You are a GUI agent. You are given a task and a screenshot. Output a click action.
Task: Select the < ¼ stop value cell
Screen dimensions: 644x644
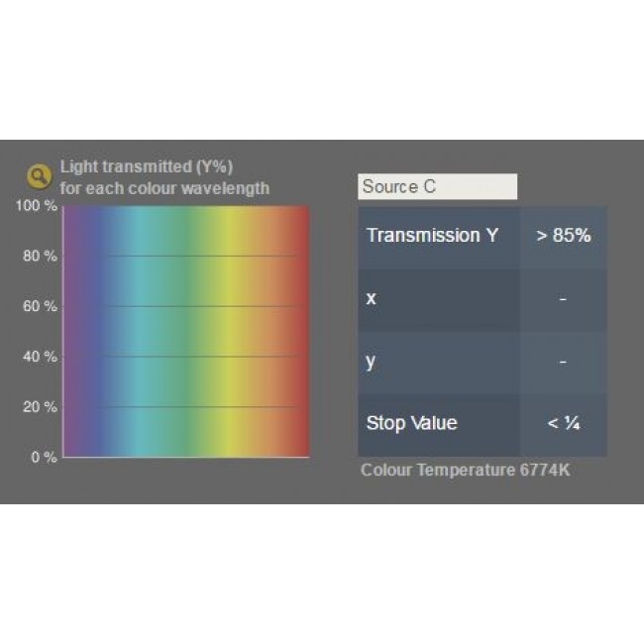coord(563,425)
